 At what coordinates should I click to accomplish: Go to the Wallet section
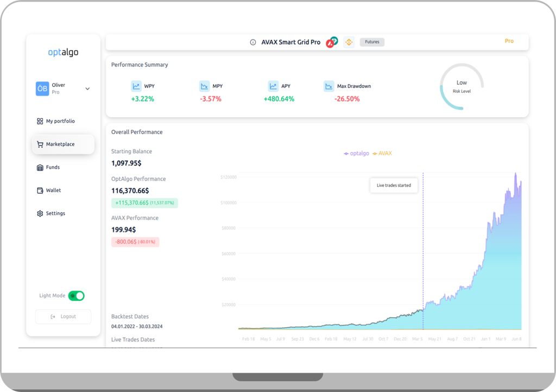pyautogui.click(x=53, y=191)
